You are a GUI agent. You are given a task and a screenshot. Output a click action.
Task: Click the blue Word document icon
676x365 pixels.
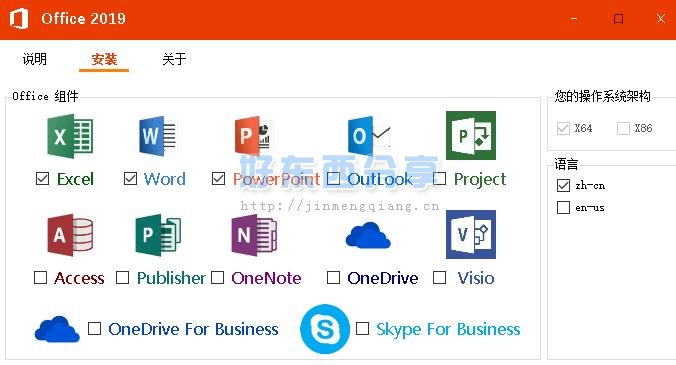point(158,136)
